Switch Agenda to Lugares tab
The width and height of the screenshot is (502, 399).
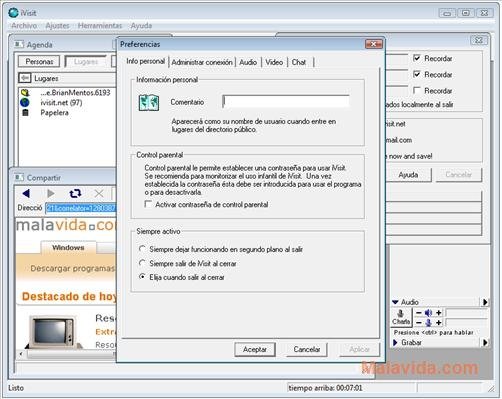(x=86, y=62)
